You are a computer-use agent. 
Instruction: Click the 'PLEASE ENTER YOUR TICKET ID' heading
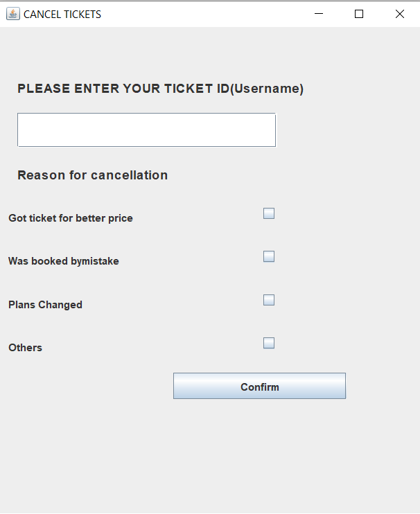[123, 89]
